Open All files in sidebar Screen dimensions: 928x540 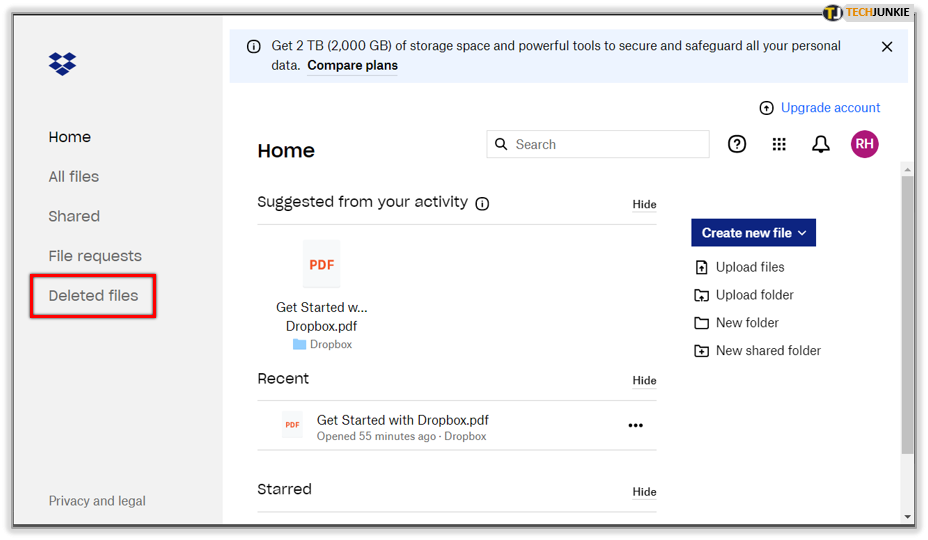click(74, 176)
